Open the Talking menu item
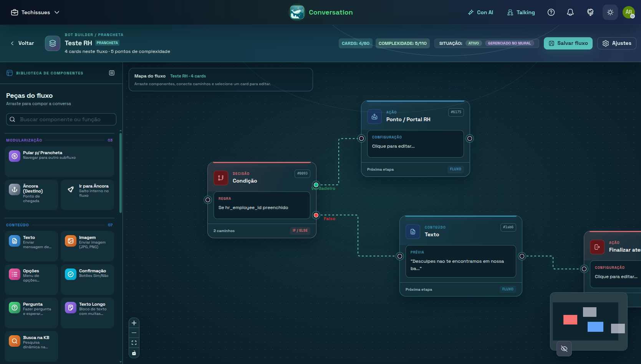 (x=521, y=12)
